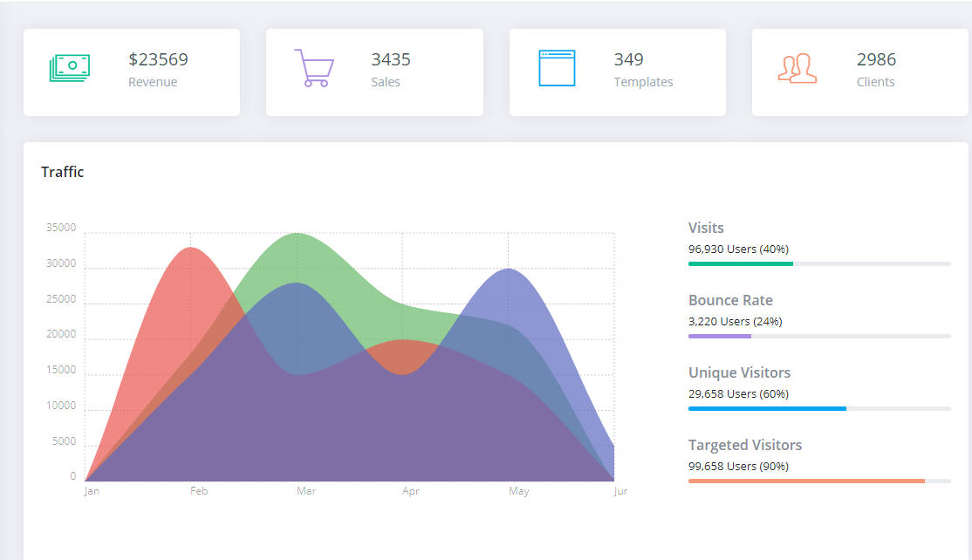Image resolution: width=972 pixels, height=560 pixels.
Task: Select the purple shopping cart Sales icon
Action: pos(314,67)
